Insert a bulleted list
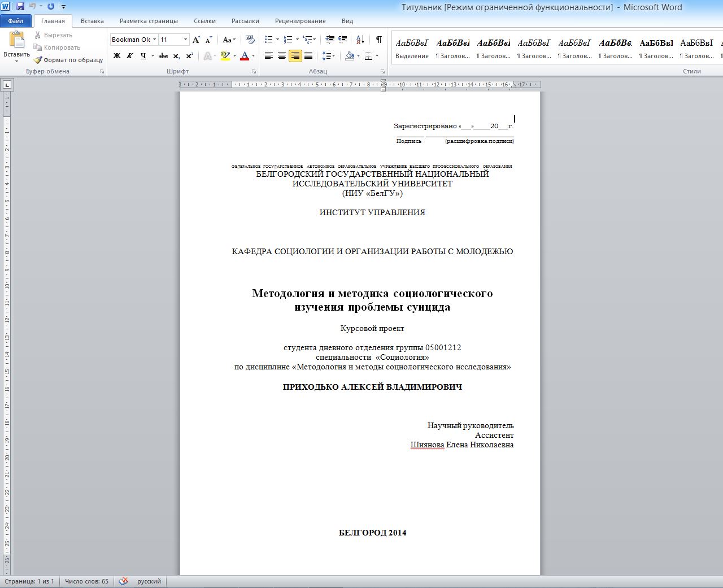723x588 pixels. [269, 40]
